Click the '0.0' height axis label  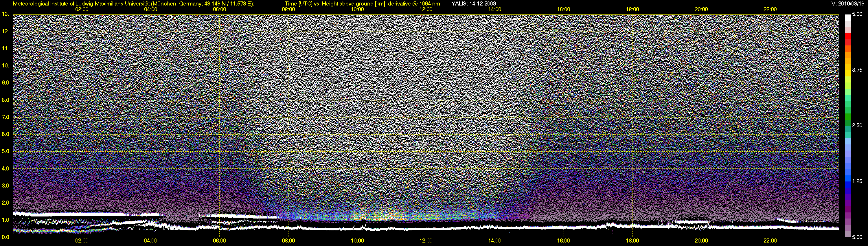click(x=5, y=237)
